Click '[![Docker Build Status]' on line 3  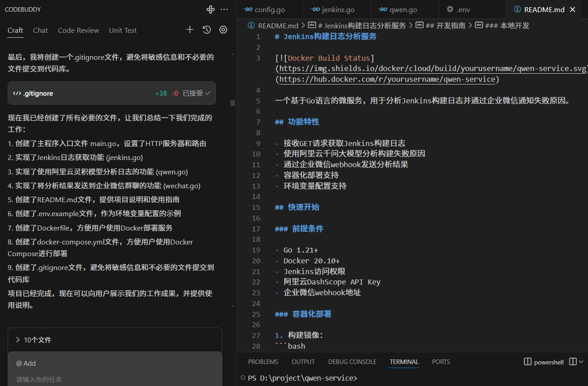[x=325, y=58]
